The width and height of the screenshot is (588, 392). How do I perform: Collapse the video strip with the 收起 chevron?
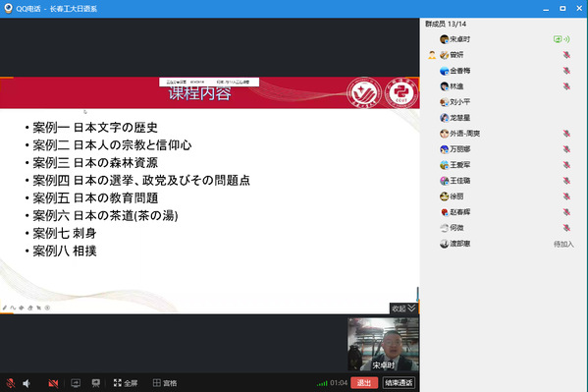[x=403, y=308]
